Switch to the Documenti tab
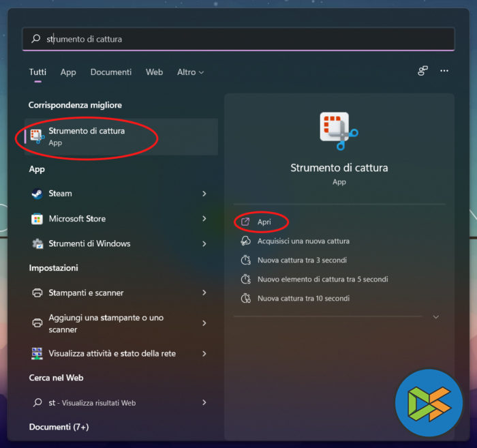The width and height of the screenshot is (477, 448). click(111, 72)
